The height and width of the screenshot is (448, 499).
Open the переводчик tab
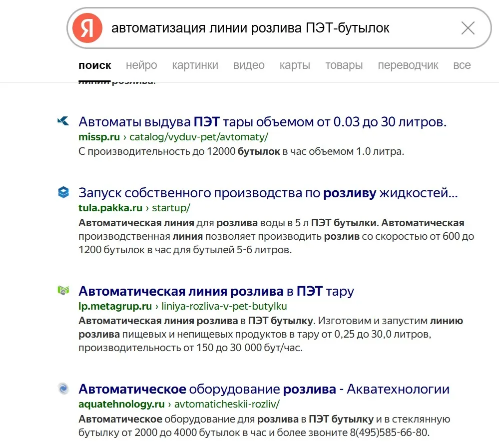(409, 65)
